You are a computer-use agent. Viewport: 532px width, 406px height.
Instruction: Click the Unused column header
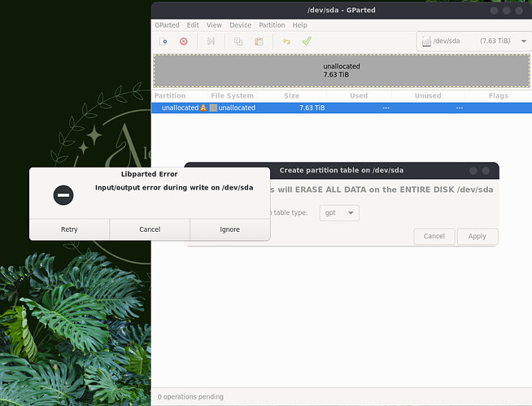[428, 96]
